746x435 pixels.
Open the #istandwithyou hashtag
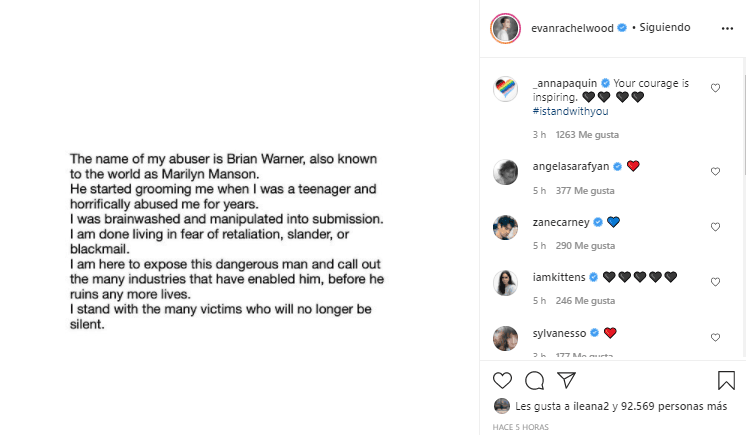pos(572,111)
